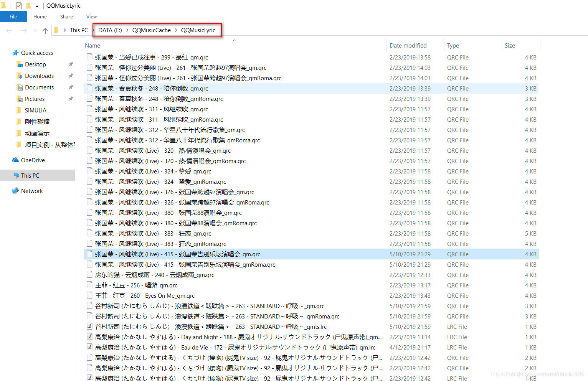Open Downloads in the navigation pane

[x=39, y=76]
